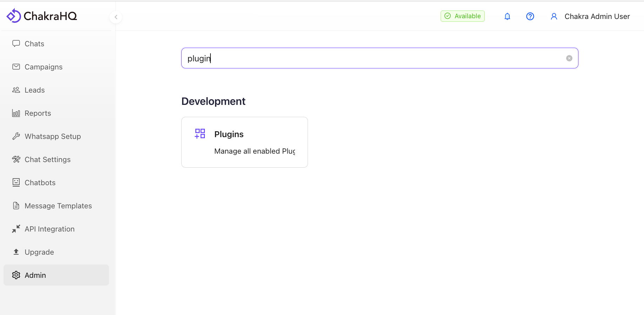Navigate to the Leads section
Viewport: 644px width, 315px height.
34,90
